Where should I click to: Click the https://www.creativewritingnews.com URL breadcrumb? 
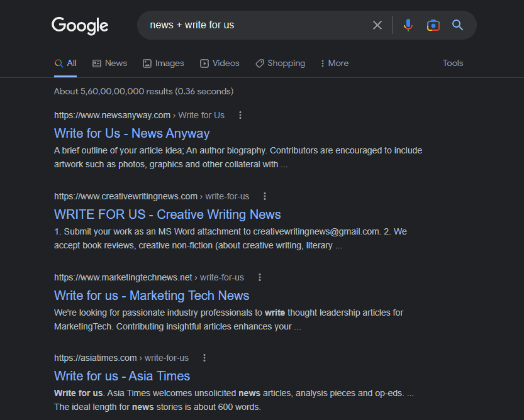[x=152, y=196]
